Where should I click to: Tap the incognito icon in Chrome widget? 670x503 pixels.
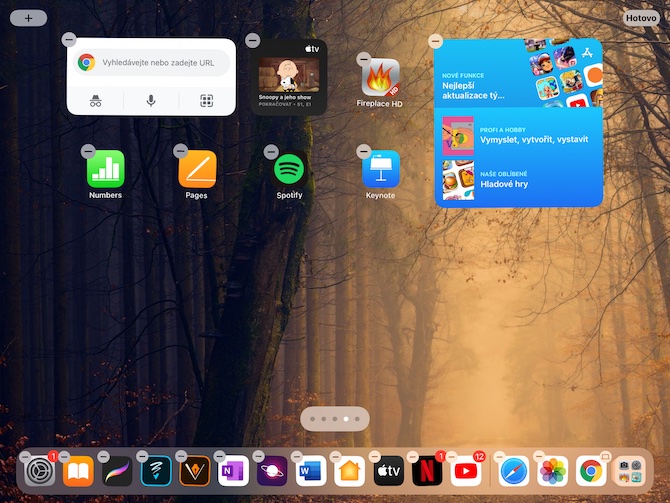click(95, 101)
